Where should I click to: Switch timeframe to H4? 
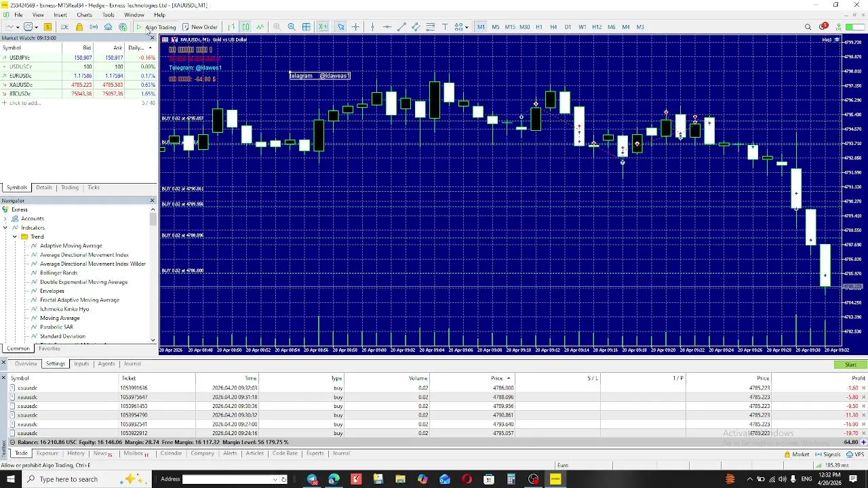tap(553, 27)
